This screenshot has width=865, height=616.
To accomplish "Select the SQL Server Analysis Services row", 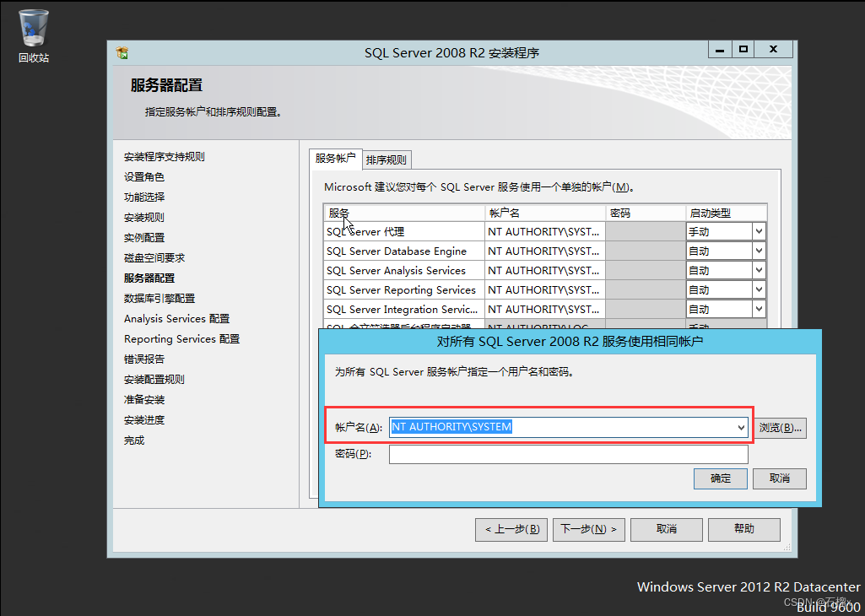I will [x=404, y=270].
